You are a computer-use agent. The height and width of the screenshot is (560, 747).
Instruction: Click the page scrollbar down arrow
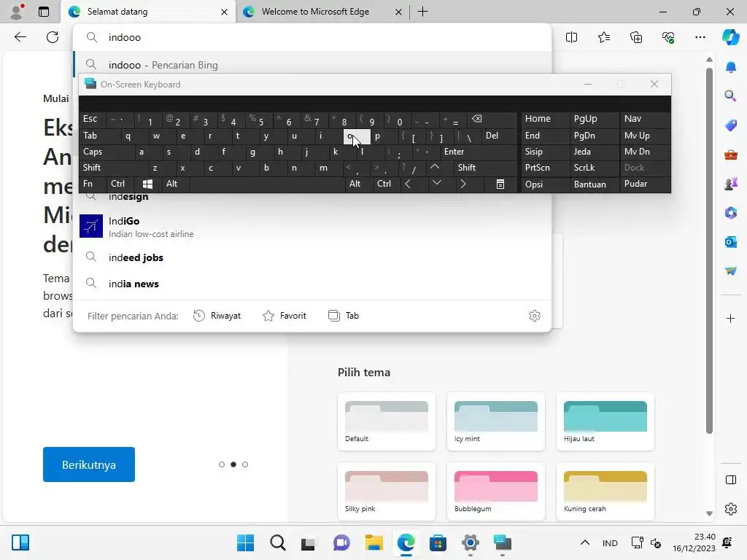click(709, 513)
